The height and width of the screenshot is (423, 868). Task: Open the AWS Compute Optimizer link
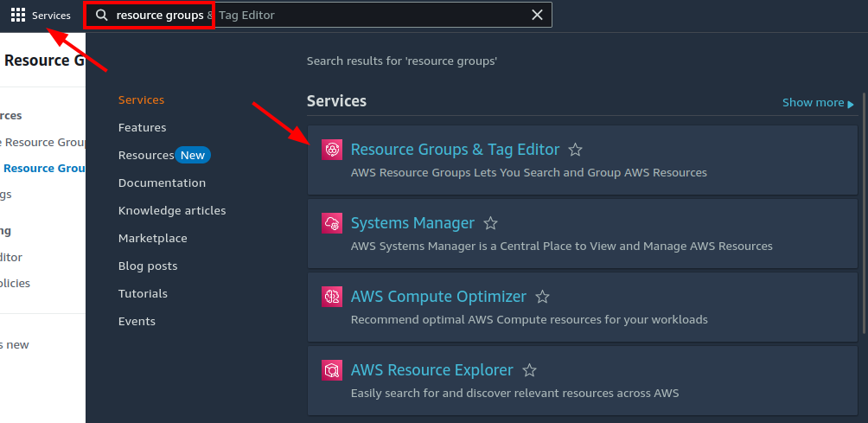click(438, 297)
